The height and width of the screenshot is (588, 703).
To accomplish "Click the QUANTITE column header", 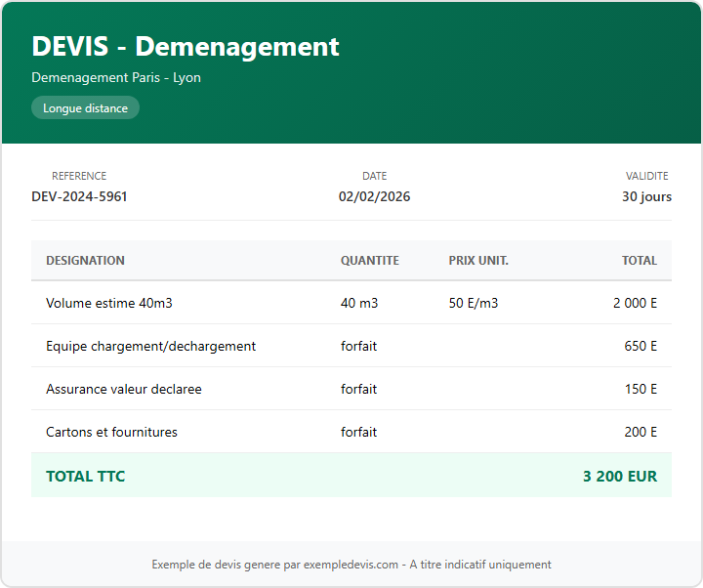I will pos(369,261).
